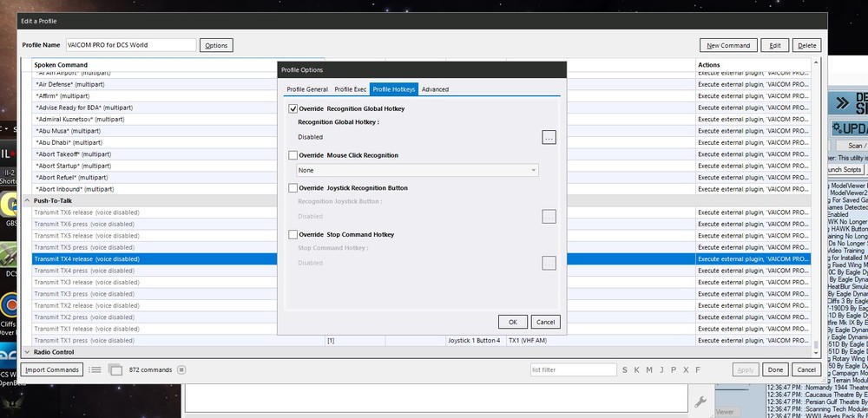The image size is (868, 418).
Task: Select the Transmit TX1 release row
Action: coord(421,329)
